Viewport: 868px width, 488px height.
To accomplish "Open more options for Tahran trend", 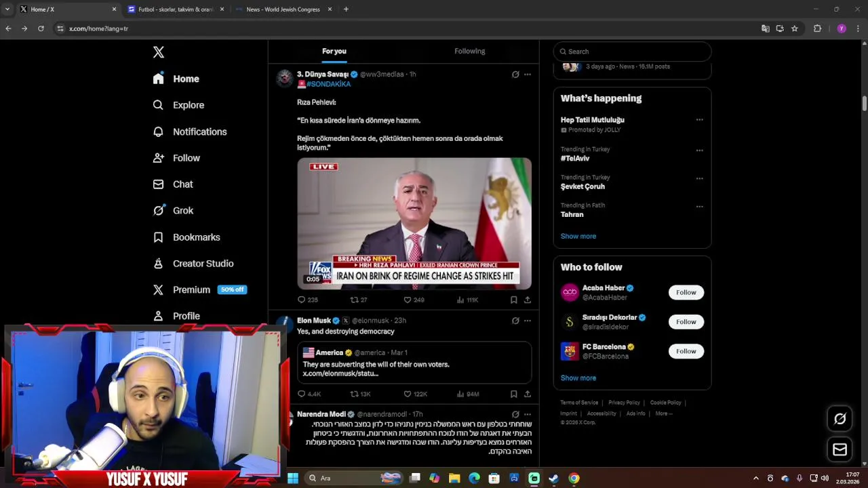I will point(699,207).
